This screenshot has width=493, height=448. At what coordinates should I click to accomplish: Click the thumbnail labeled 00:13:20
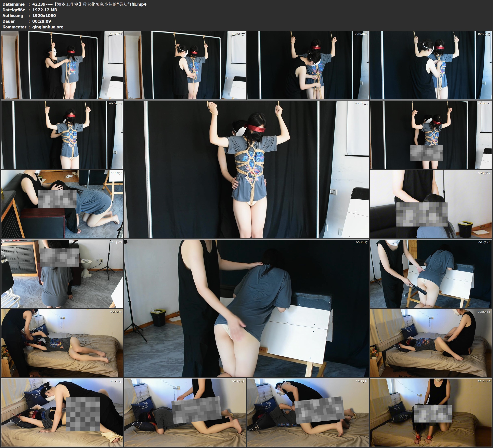point(431,204)
